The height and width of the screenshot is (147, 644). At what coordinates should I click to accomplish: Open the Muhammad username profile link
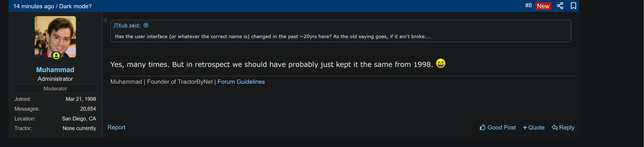(x=55, y=70)
